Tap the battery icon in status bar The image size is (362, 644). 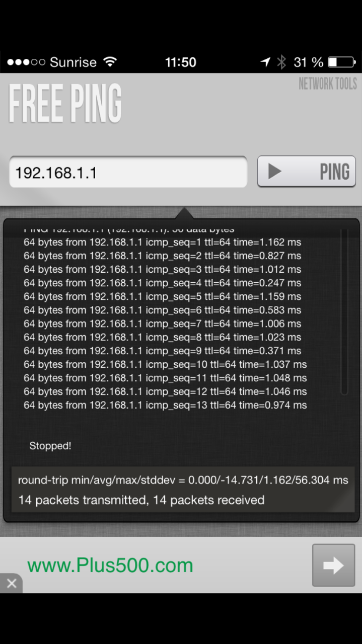(x=342, y=62)
